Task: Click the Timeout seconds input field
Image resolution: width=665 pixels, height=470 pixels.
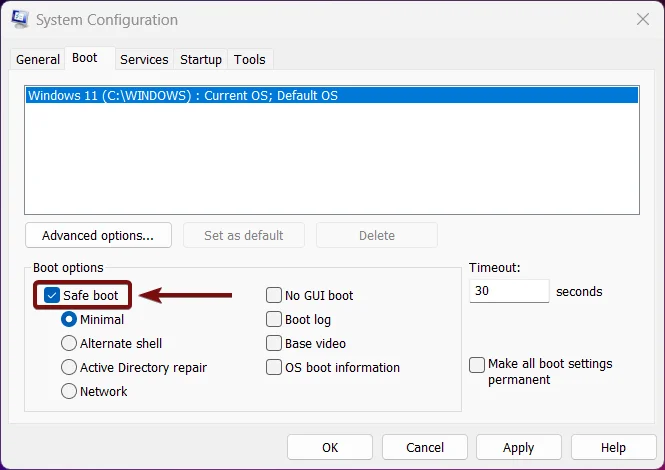Action: pos(509,291)
